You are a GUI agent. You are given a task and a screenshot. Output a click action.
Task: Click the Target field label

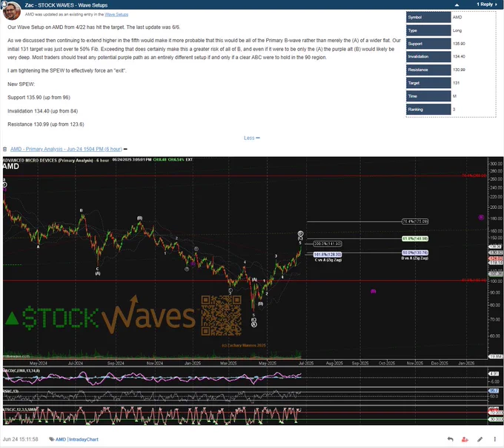(x=428, y=83)
